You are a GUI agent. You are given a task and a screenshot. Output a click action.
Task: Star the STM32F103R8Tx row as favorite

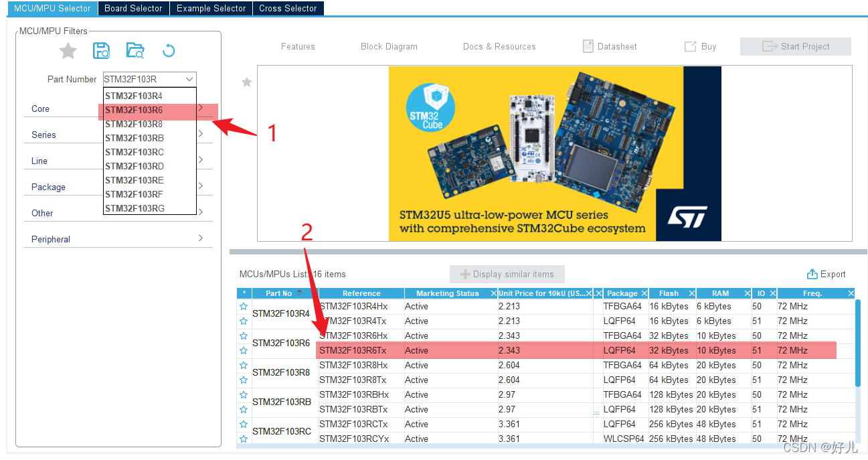[x=244, y=380]
